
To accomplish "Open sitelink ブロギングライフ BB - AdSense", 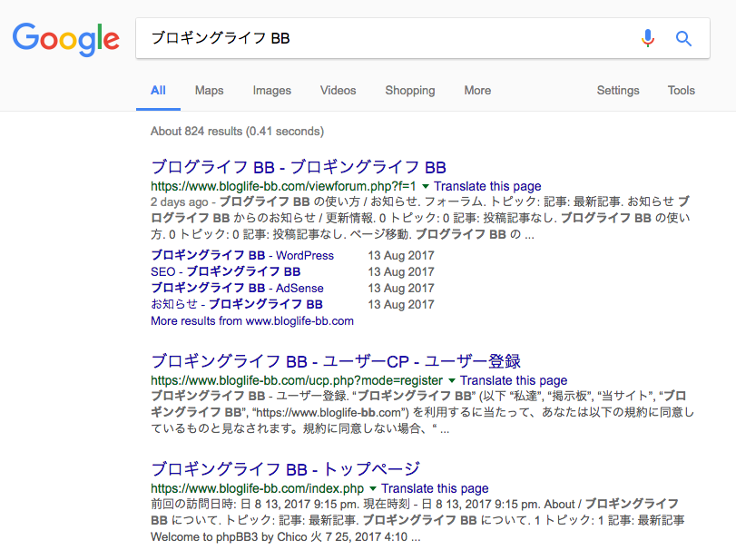I will click(x=237, y=288).
